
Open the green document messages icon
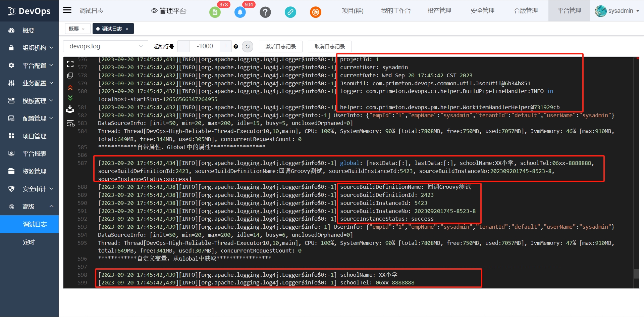click(215, 12)
